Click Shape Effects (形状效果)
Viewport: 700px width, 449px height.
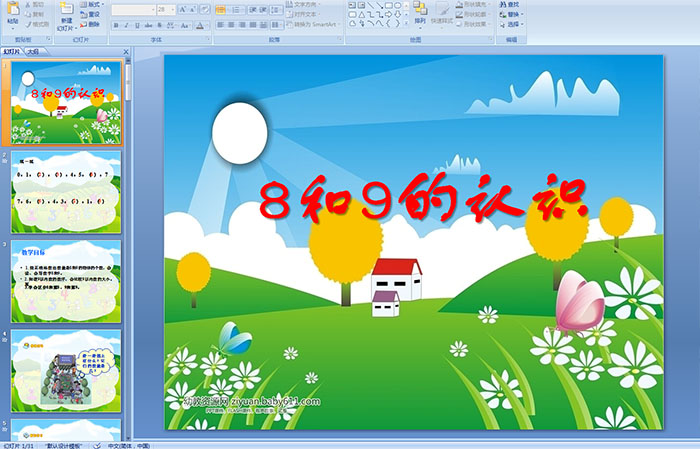(x=473, y=24)
